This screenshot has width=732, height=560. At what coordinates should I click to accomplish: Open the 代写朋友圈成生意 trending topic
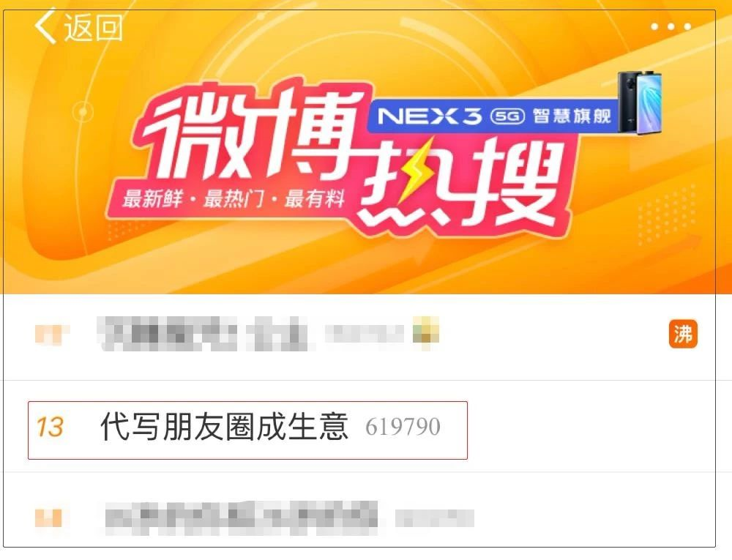[247, 430]
